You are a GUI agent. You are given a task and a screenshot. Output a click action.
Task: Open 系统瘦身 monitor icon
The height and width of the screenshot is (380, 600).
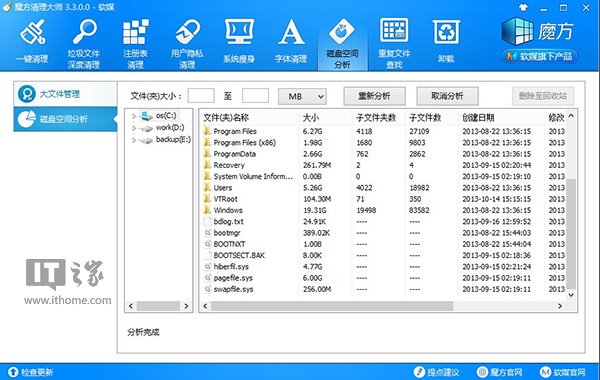(x=239, y=32)
